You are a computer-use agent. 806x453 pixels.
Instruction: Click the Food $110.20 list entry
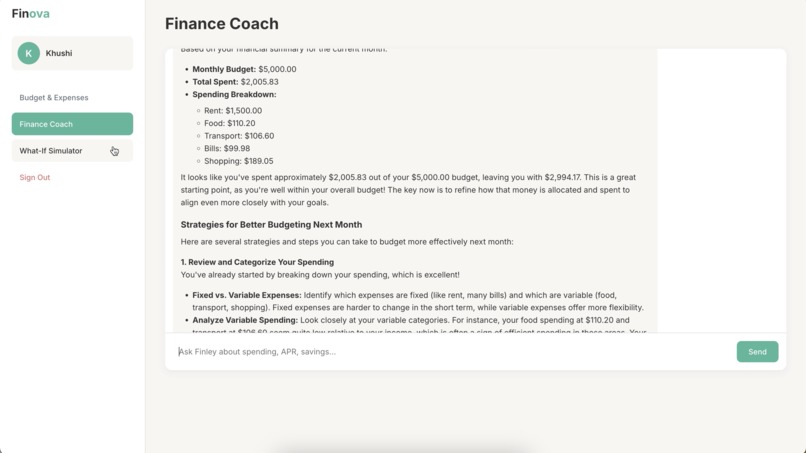(230, 123)
